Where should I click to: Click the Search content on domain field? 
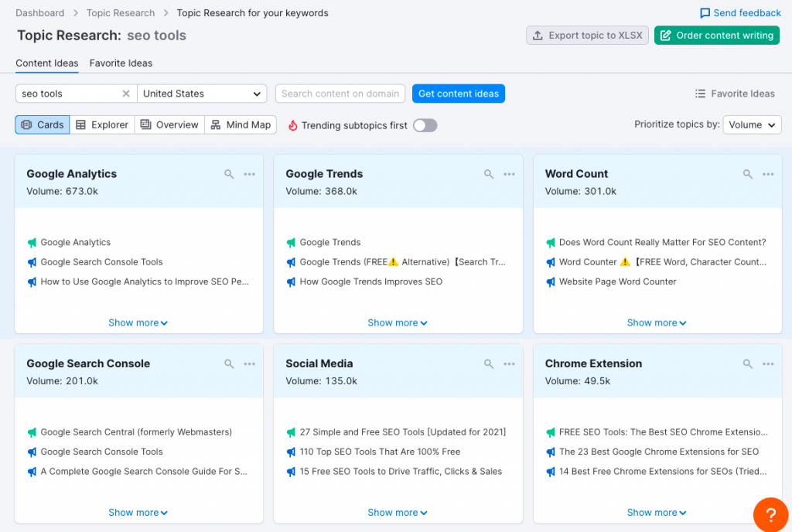340,93
